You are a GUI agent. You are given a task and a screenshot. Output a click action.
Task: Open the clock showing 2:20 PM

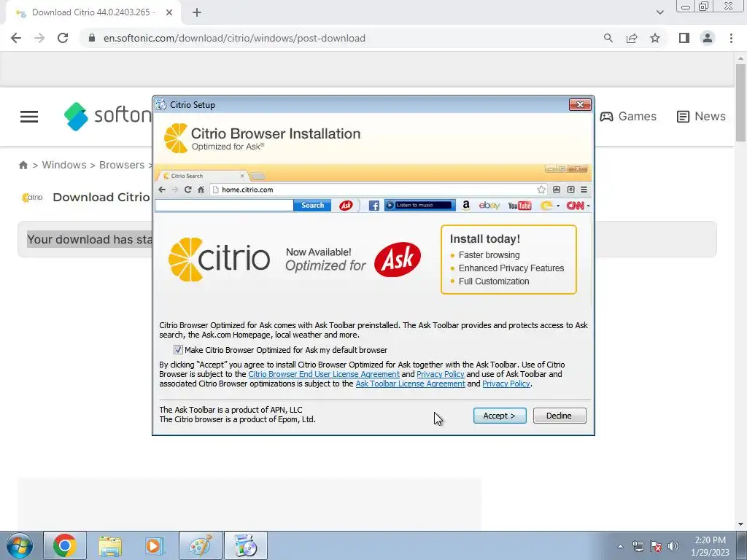[710, 546]
